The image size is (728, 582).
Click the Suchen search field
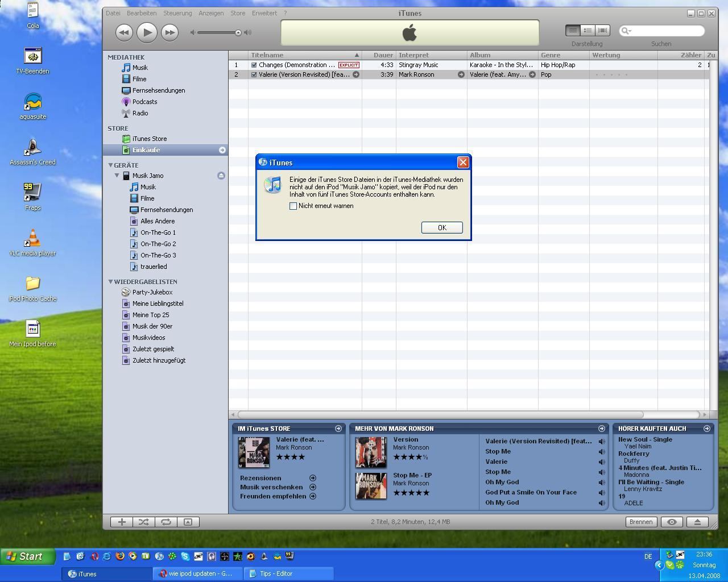point(662,31)
